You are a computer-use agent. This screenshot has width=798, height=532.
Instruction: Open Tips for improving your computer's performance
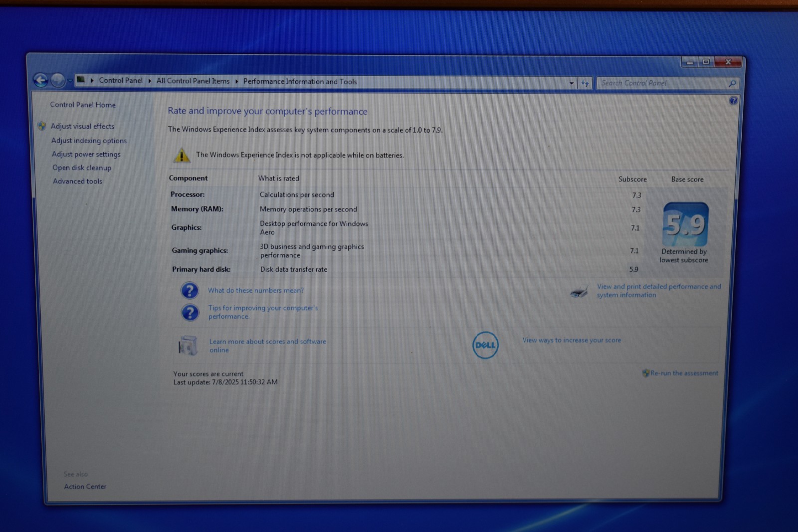(x=263, y=312)
